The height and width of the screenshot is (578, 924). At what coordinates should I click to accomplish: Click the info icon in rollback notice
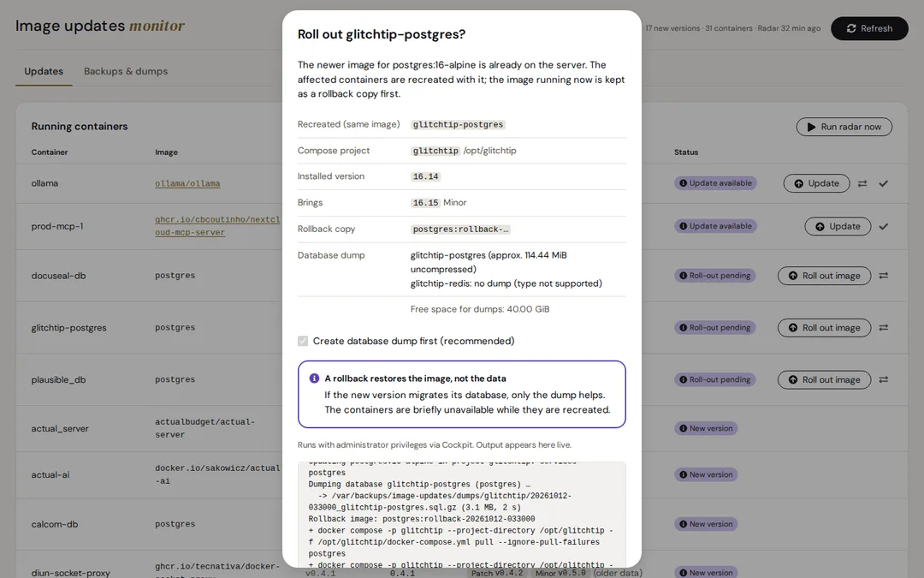(314, 378)
